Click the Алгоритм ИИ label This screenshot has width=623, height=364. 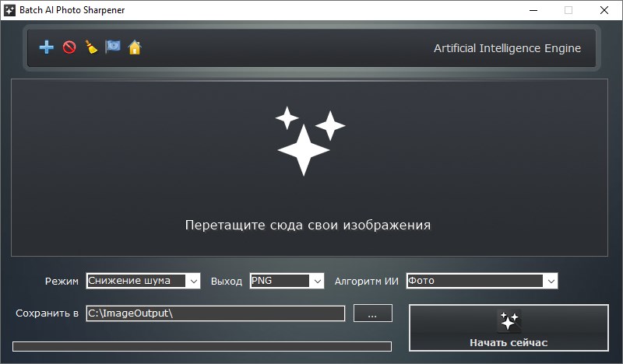[x=366, y=282]
